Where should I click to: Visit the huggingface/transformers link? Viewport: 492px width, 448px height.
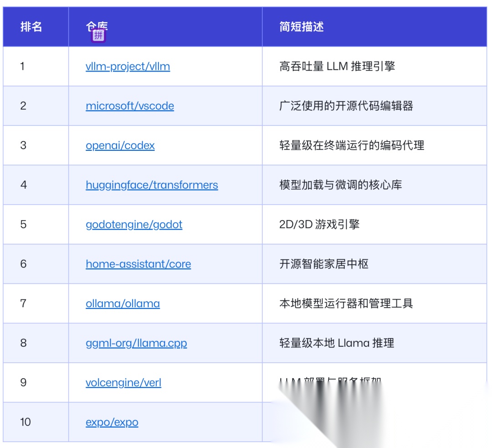click(152, 185)
